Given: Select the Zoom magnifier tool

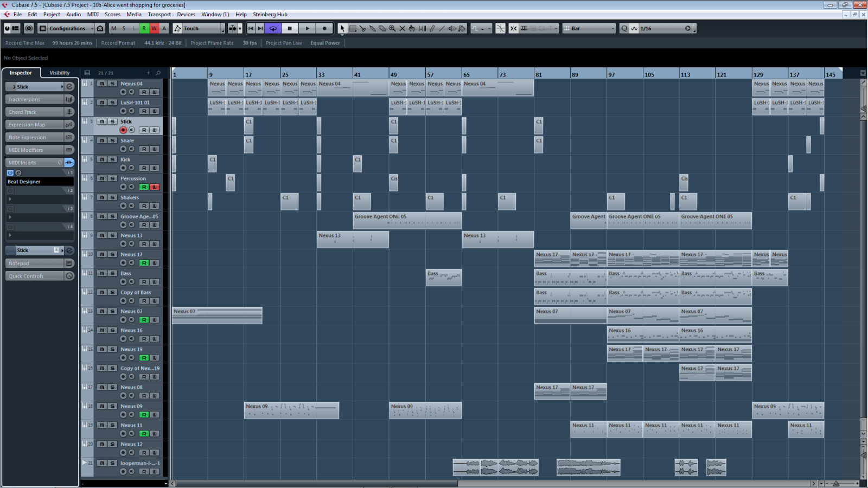Looking at the screenshot, I should click(392, 28).
